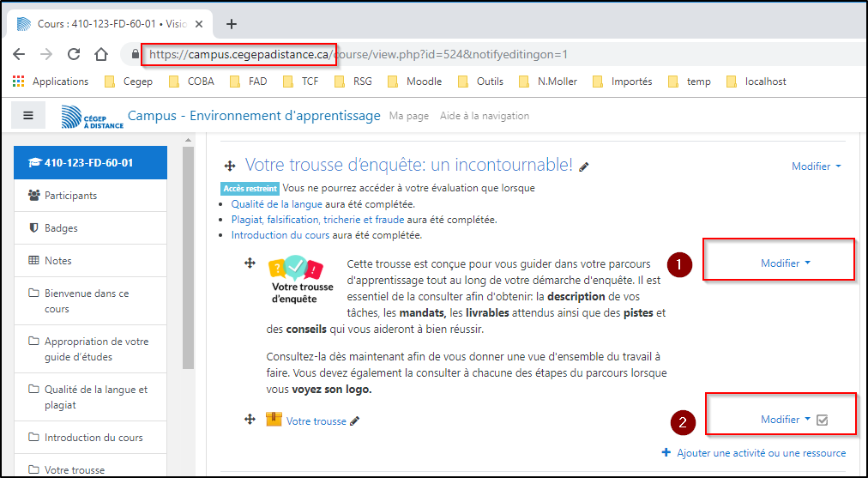Screen dimensions: 868x478
Task: Click the Ma page navigation link
Action: point(408,116)
